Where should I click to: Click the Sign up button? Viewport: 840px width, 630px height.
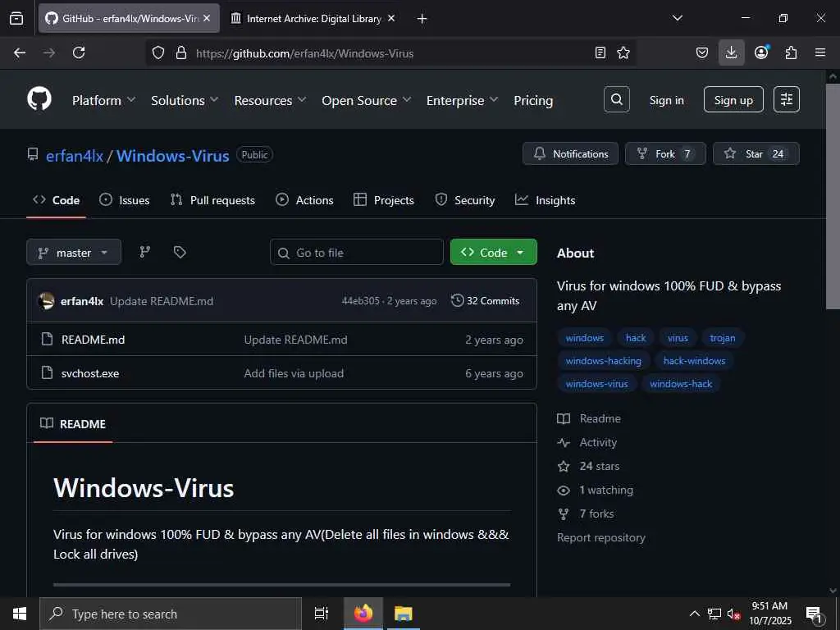(x=733, y=99)
